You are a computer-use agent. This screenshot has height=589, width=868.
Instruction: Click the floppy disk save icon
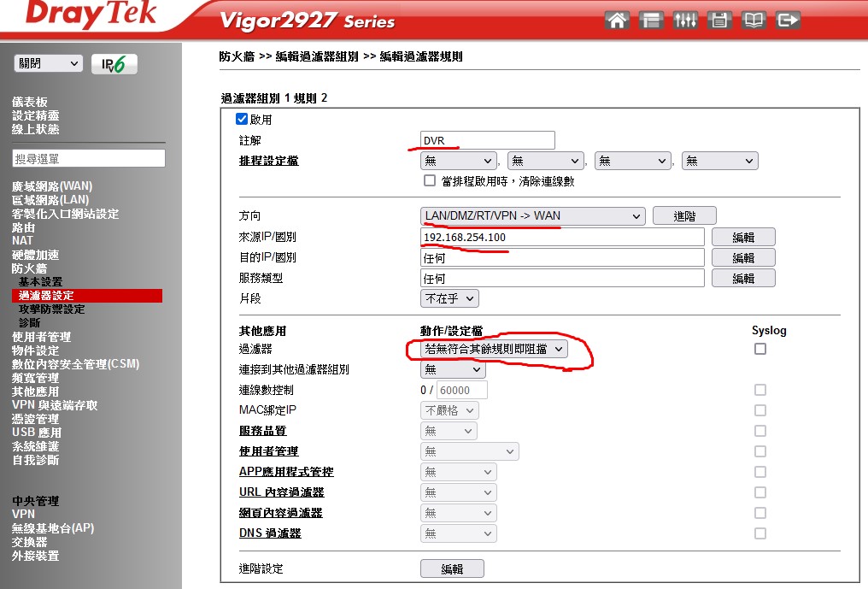(718, 20)
